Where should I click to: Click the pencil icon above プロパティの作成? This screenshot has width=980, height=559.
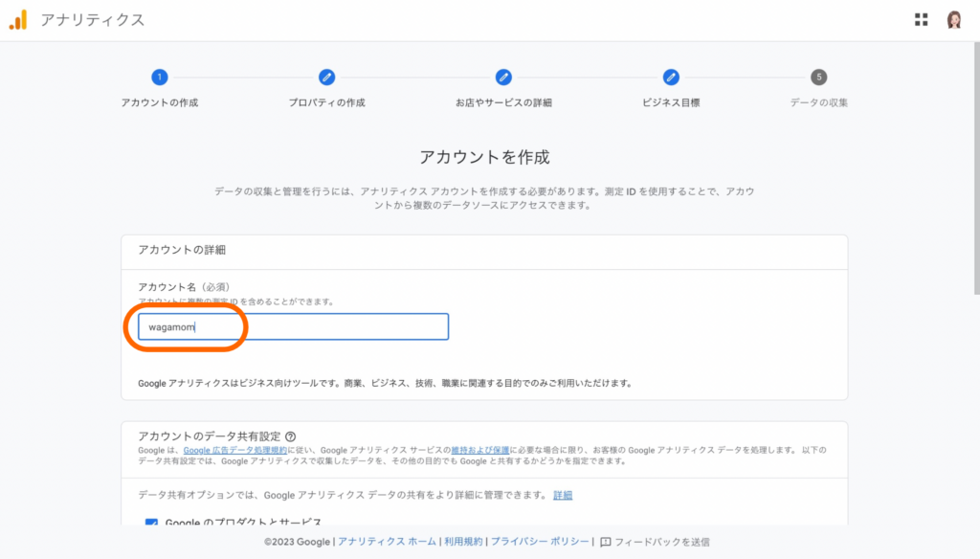coord(326,78)
